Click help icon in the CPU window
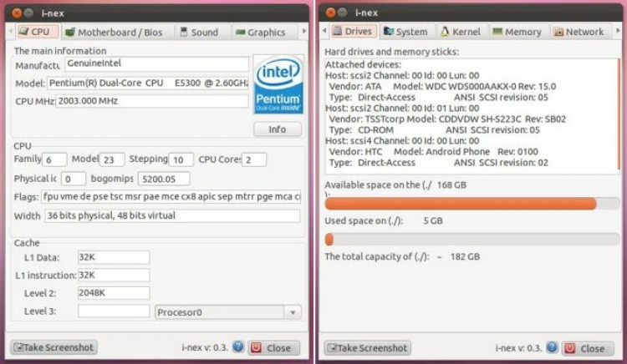The height and width of the screenshot is (364, 627). (238, 347)
